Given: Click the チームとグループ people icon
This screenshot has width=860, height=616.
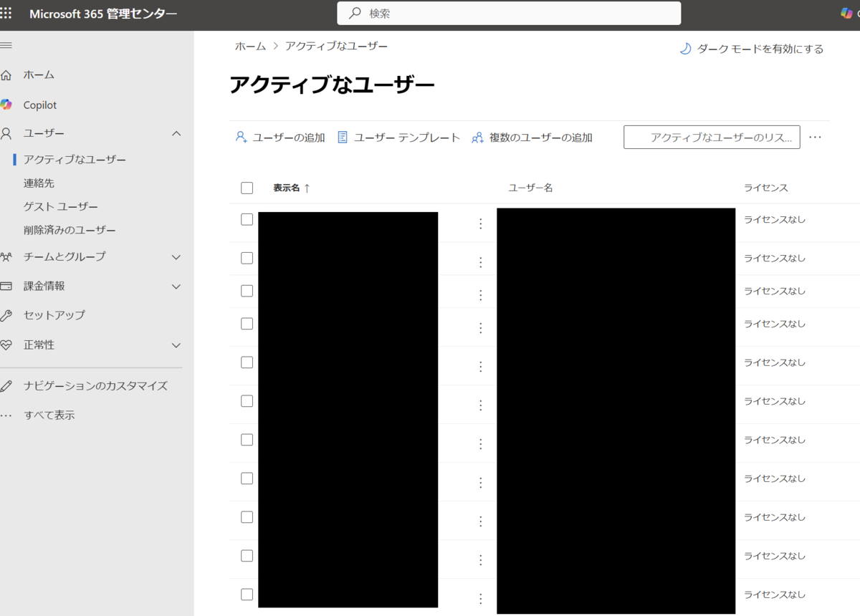Looking at the screenshot, I should click(x=6, y=256).
